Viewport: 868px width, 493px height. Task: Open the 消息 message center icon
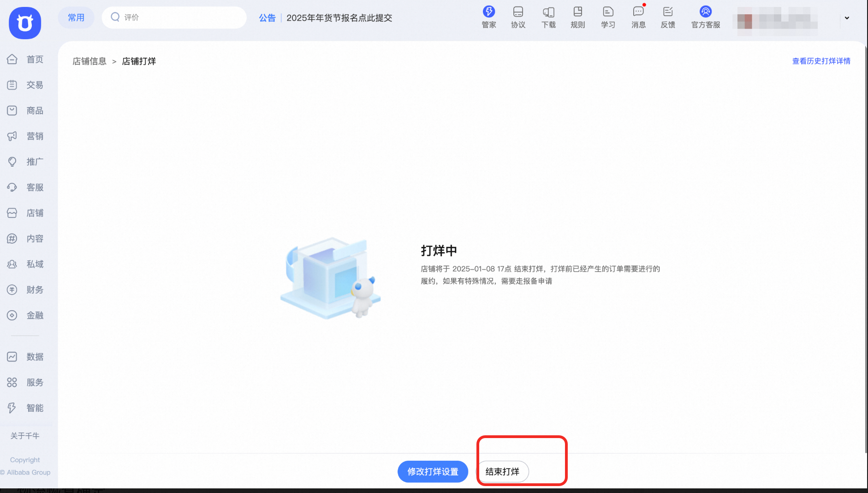click(638, 17)
